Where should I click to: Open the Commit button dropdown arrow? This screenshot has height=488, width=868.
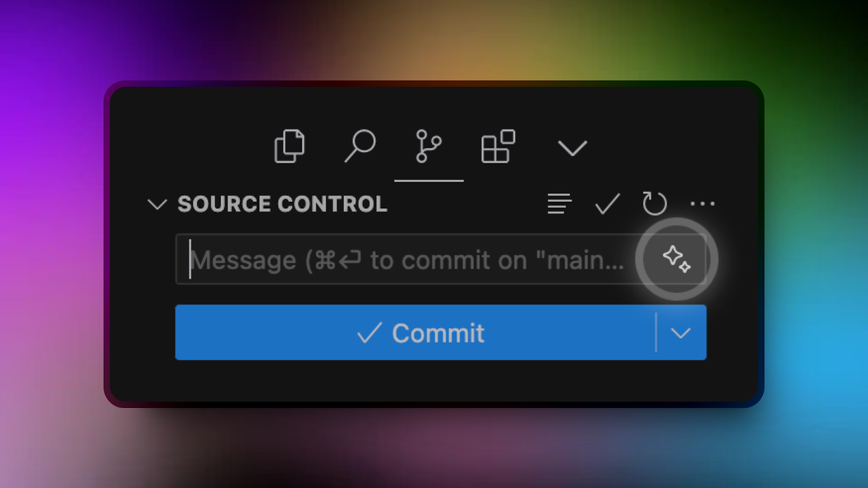(x=681, y=333)
